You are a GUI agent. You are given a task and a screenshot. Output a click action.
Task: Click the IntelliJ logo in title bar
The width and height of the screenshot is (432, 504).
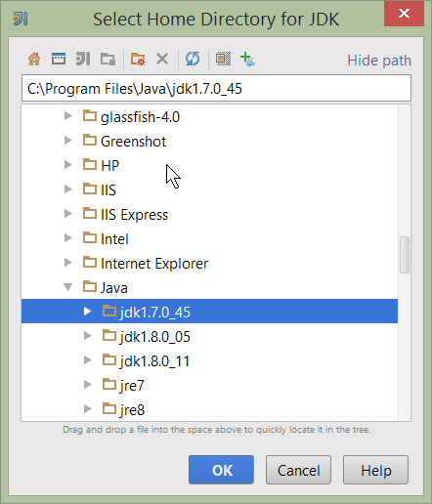click(x=21, y=19)
